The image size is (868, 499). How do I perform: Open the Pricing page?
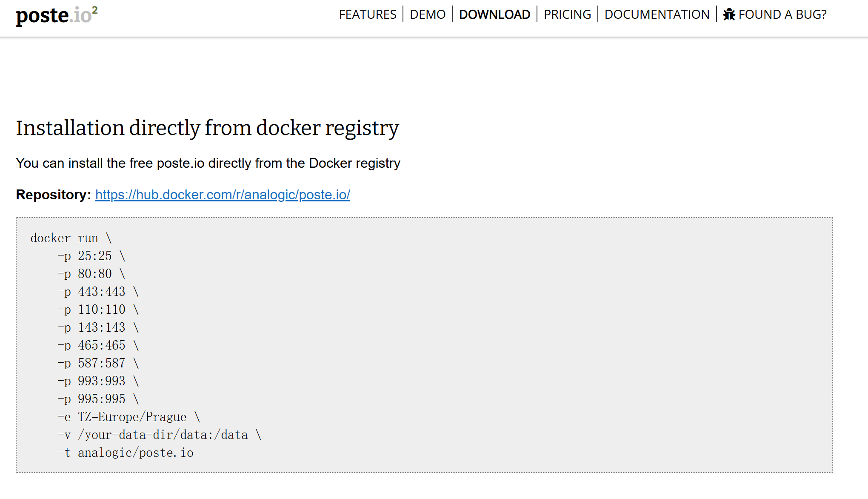(567, 14)
